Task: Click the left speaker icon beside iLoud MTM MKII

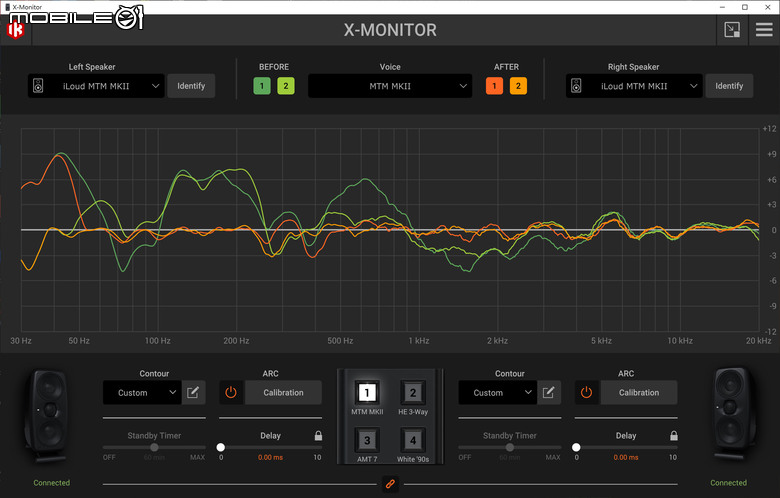Action: tap(38, 86)
